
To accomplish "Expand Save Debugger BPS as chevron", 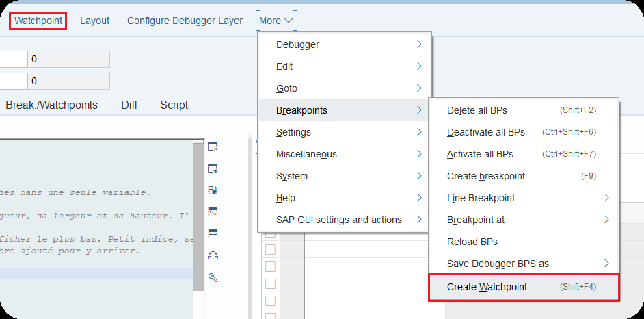I will tap(606, 264).
